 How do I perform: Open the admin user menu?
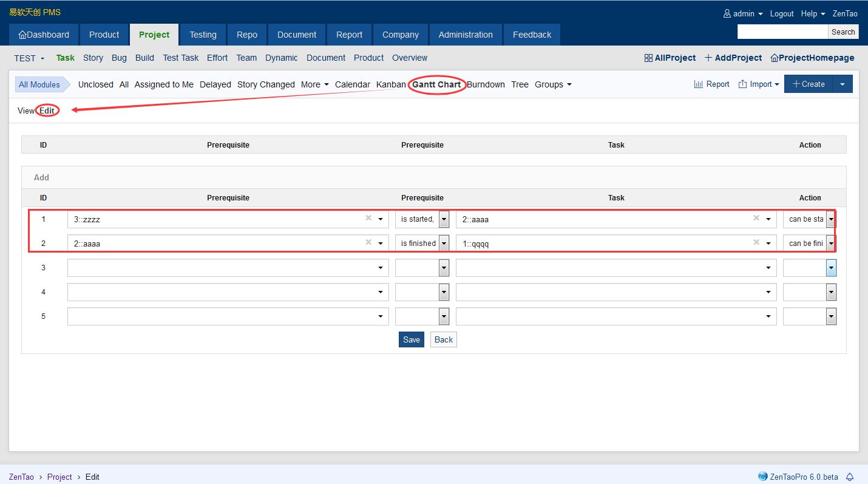[x=743, y=13]
